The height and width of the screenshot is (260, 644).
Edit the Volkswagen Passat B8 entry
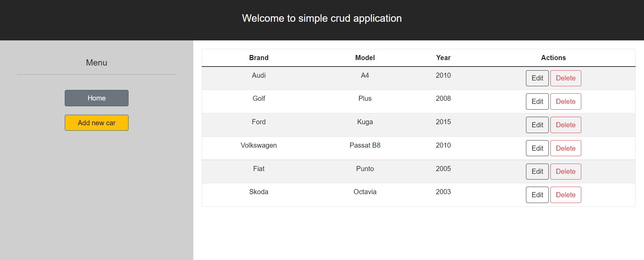537,148
